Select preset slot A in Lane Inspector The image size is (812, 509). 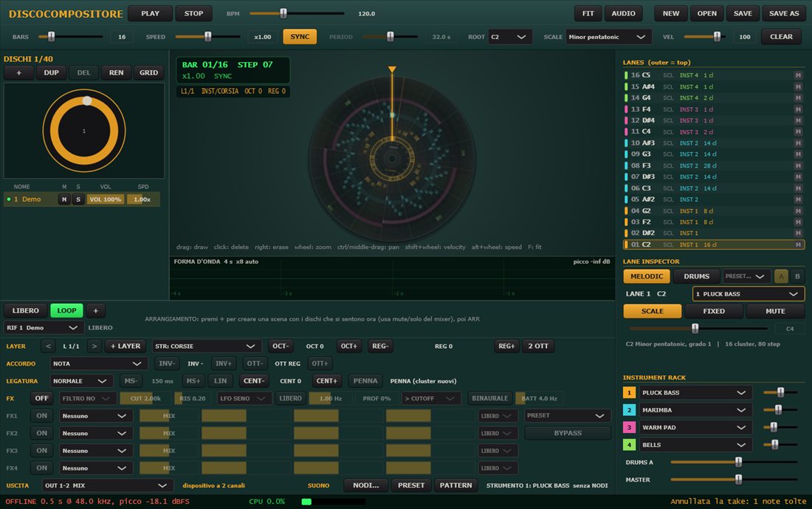pyautogui.click(x=781, y=276)
